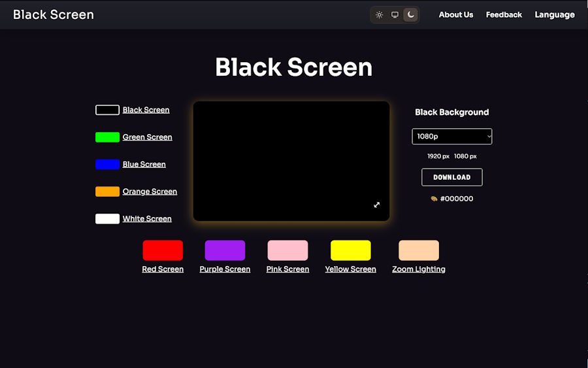Pick the peach Zoom Lighting tile
Image resolution: width=588 pixels, height=368 pixels.
pos(419,250)
